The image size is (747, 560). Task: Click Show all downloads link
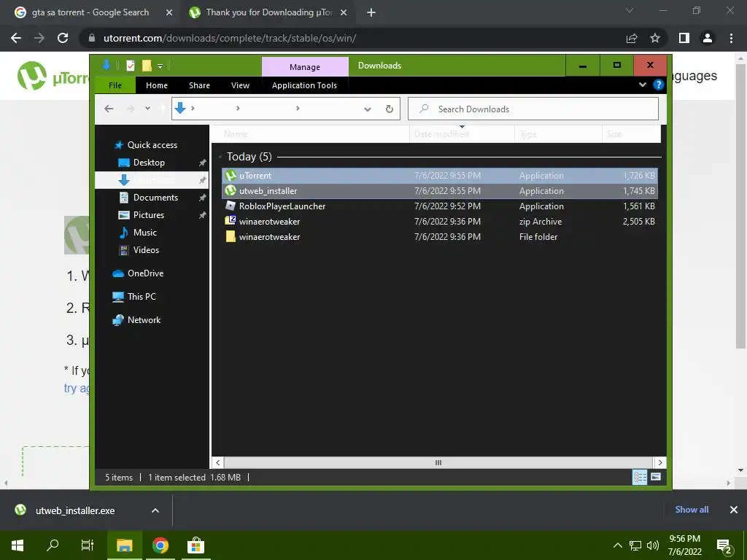pyautogui.click(x=692, y=510)
